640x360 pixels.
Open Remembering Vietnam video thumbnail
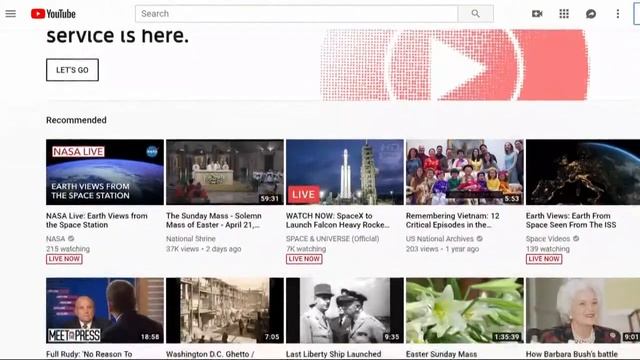465,172
